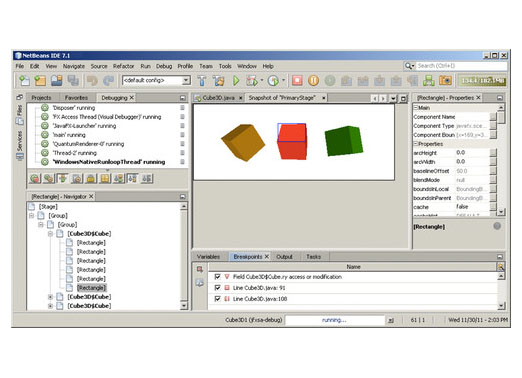Click the Debug Project toolbar icon
The width and height of the screenshot is (522, 378).
(x=252, y=81)
